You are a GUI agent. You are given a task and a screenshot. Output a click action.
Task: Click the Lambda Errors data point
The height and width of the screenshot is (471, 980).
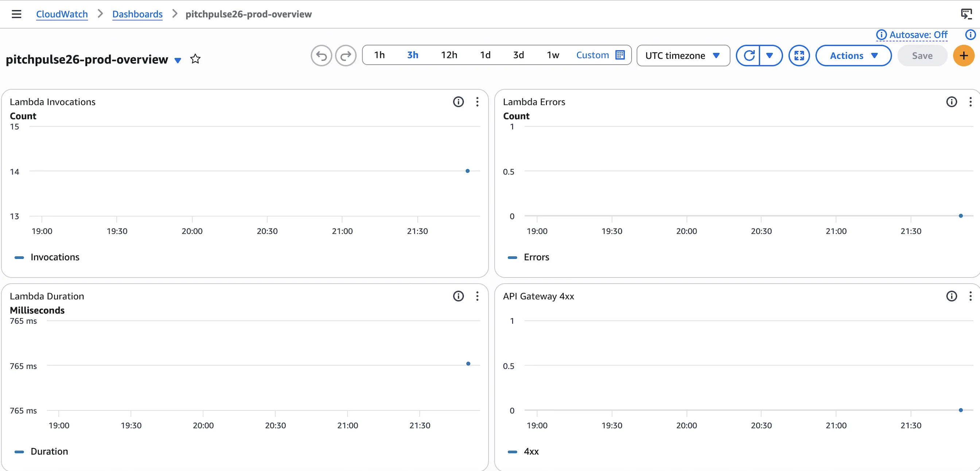(961, 216)
